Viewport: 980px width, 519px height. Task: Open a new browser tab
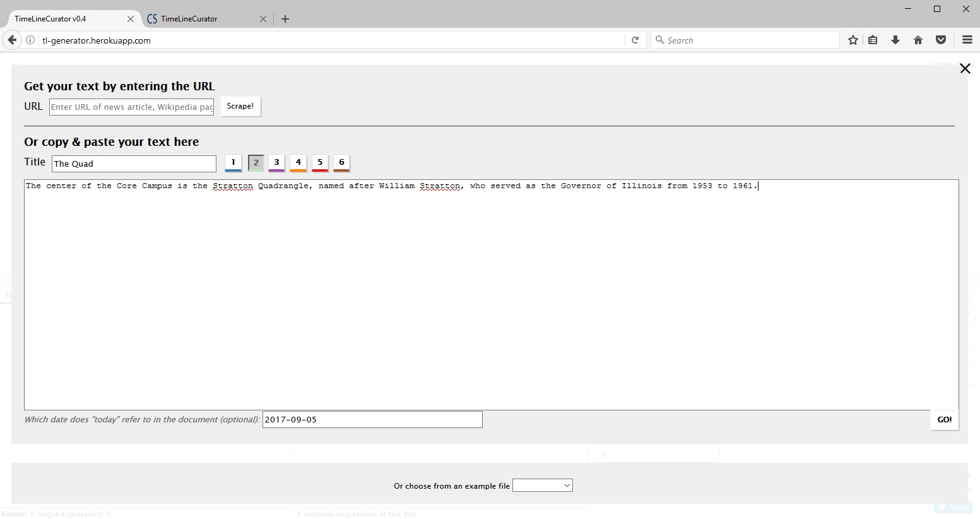pos(285,19)
